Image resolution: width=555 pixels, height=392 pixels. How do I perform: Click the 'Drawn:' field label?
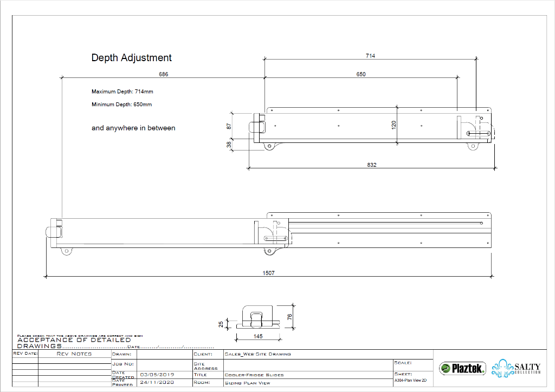122,354
